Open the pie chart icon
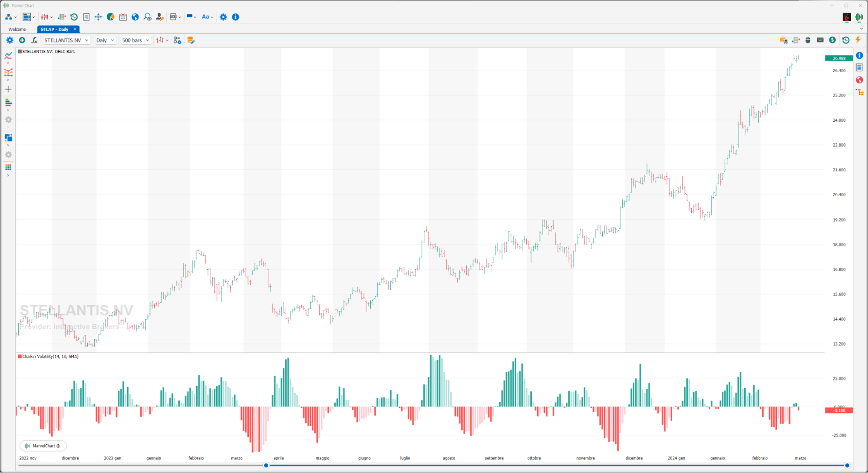 tap(111, 17)
